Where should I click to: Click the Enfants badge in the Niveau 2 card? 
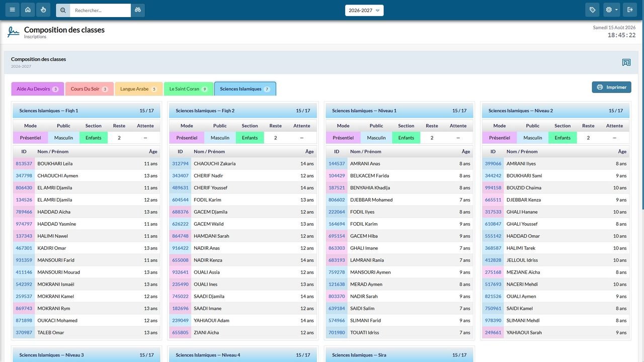tap(562, 138)
